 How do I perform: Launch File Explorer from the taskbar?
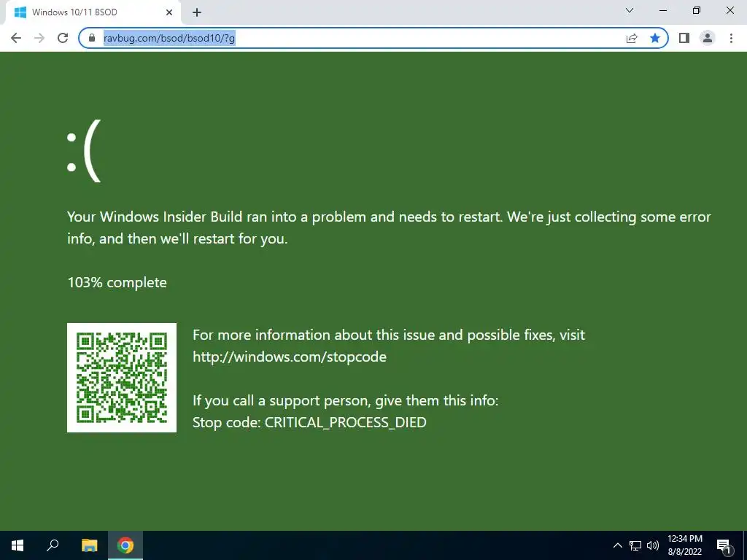(89, 545)
